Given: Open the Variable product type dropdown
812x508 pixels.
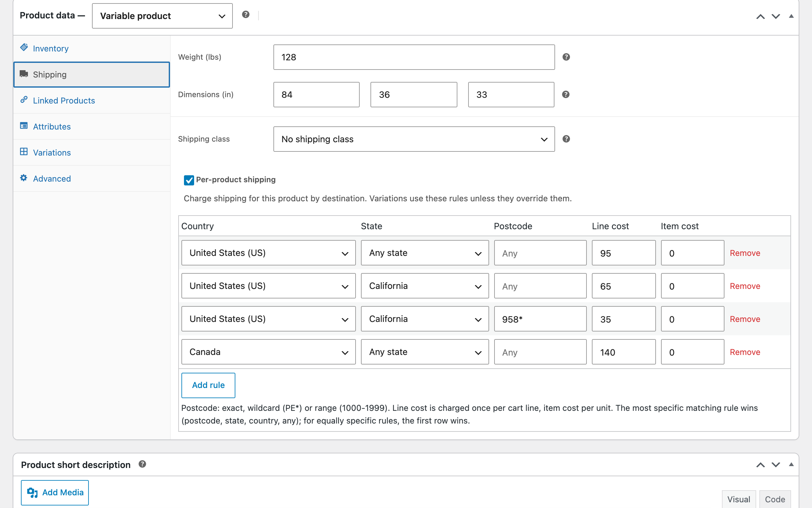Looking at the screenshot, I should tap(162, 16).
